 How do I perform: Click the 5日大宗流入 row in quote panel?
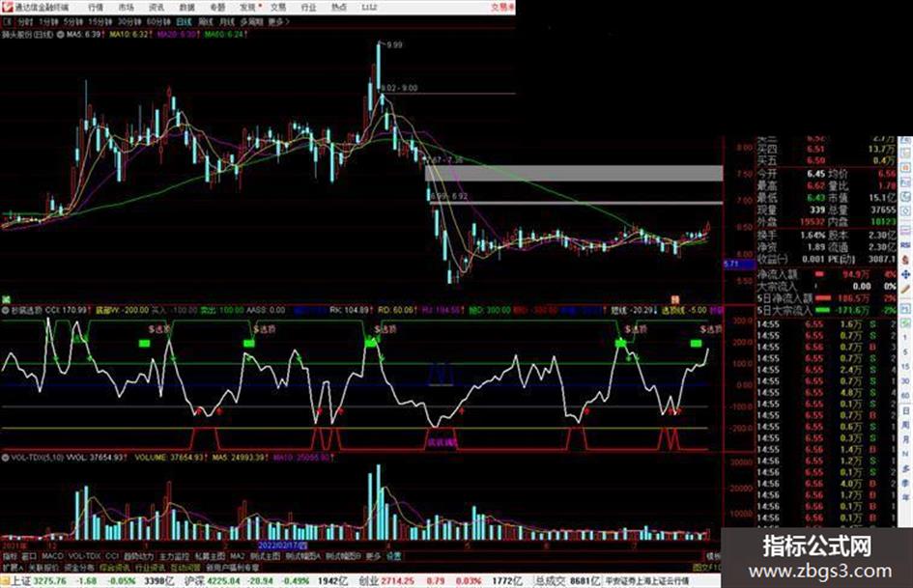click(x=826, y=310)
